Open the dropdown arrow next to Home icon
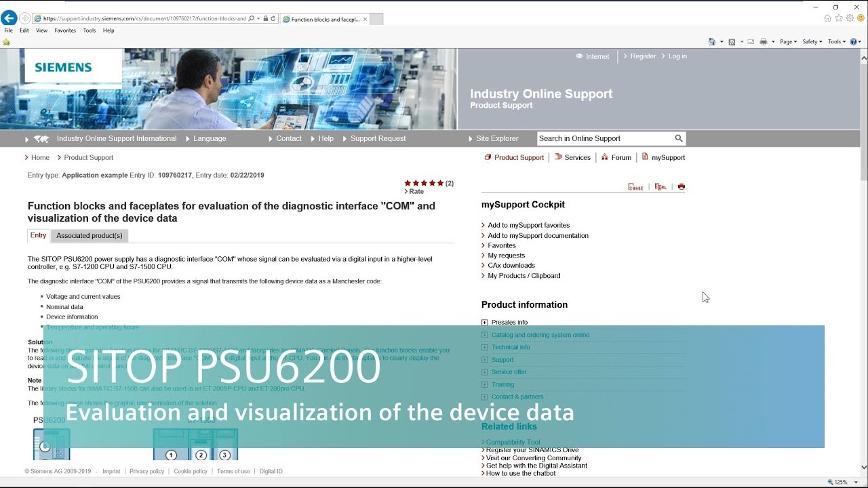This screenshot has width=868, height=488. 721,42
